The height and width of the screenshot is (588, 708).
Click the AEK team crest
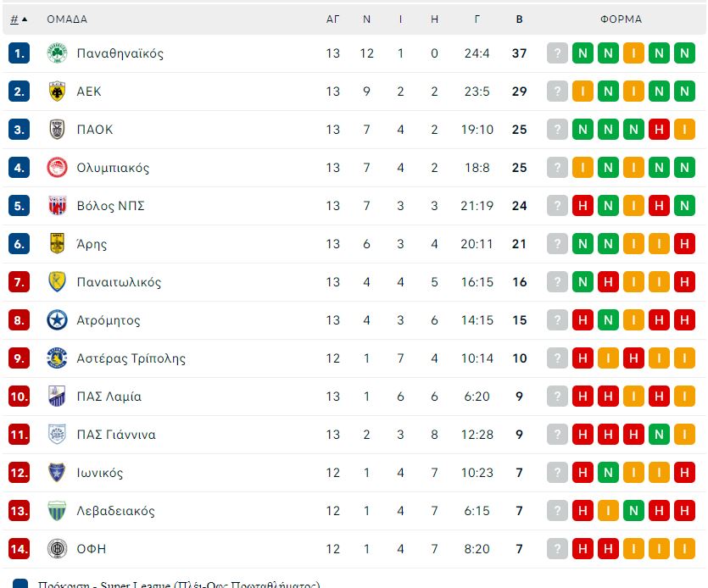[57, 92]
